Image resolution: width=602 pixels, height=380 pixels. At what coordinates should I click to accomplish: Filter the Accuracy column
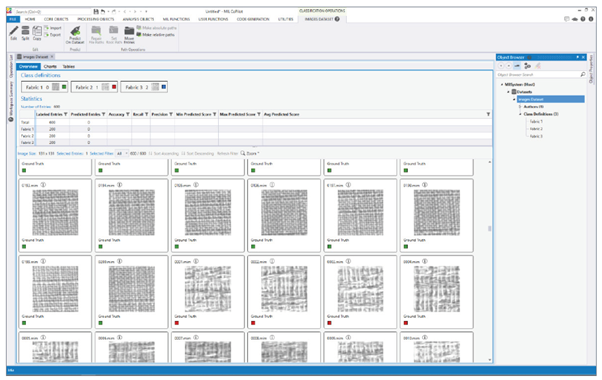128,114
